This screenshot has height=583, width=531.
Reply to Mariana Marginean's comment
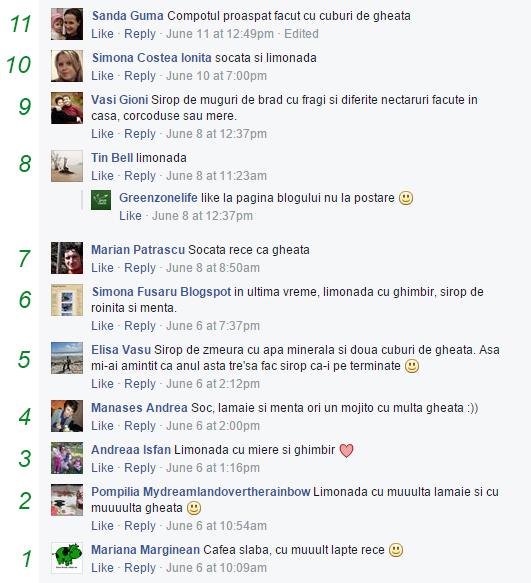[140, 568]
